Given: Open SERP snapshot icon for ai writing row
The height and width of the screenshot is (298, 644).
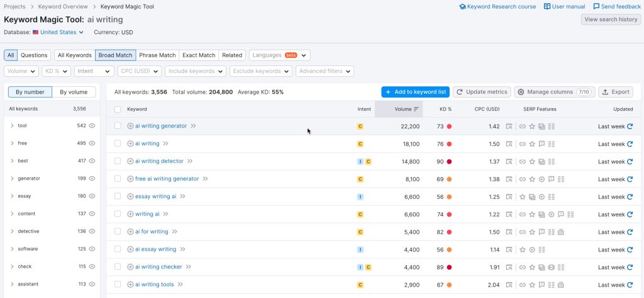Looking at the screenshot, I should pos(509,144).
